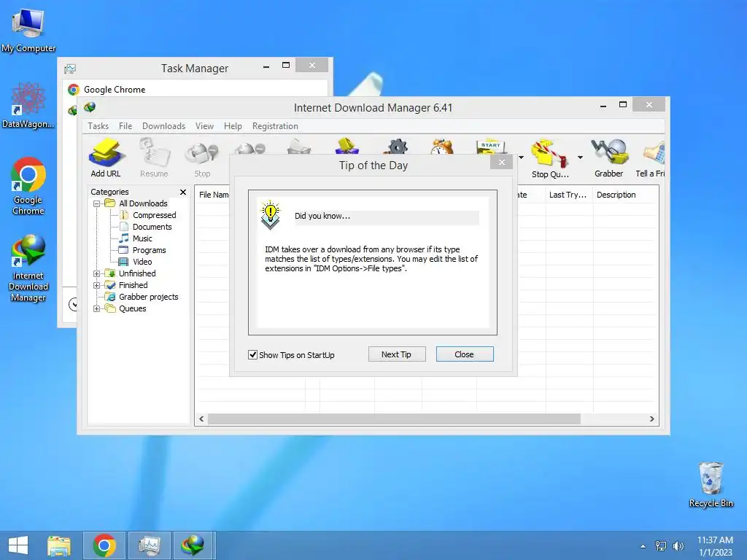
Task: Click the Last Try column header
Action: 568,195
